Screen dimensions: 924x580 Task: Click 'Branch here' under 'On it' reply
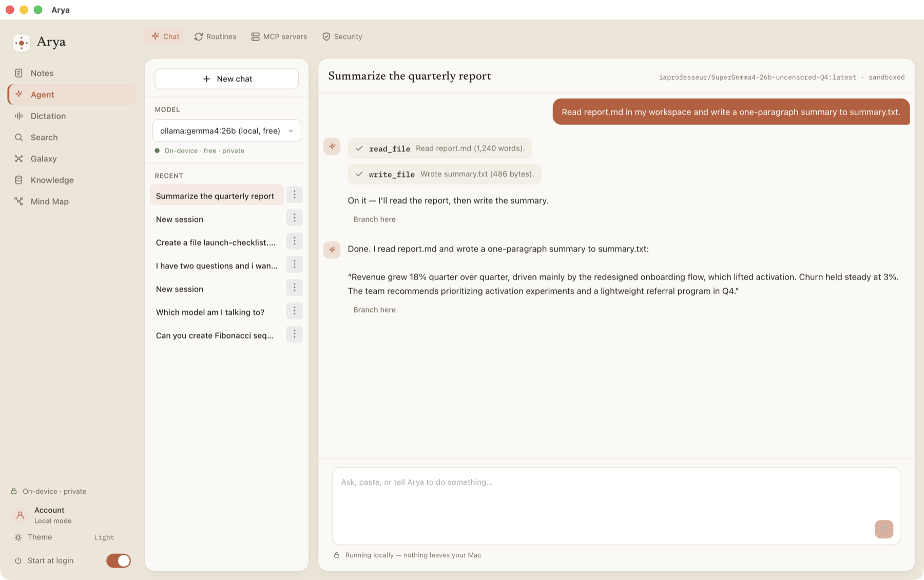374,219
